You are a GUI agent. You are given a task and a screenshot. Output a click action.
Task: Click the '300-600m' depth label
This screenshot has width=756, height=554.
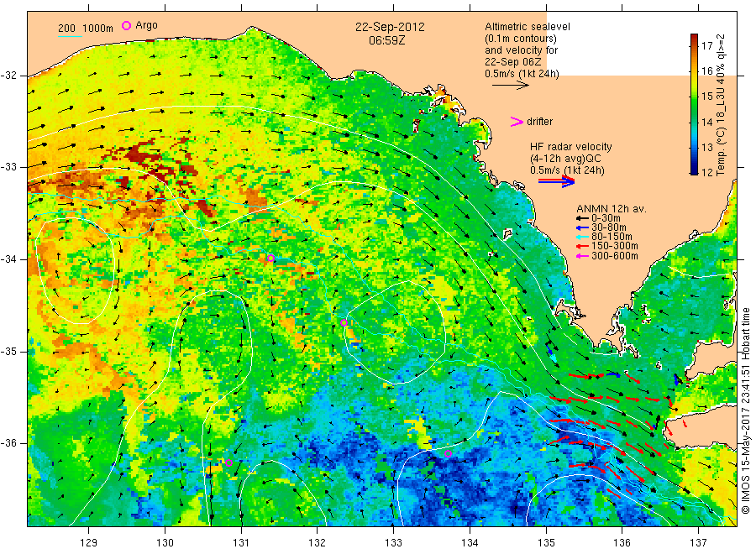coord(615,256)
